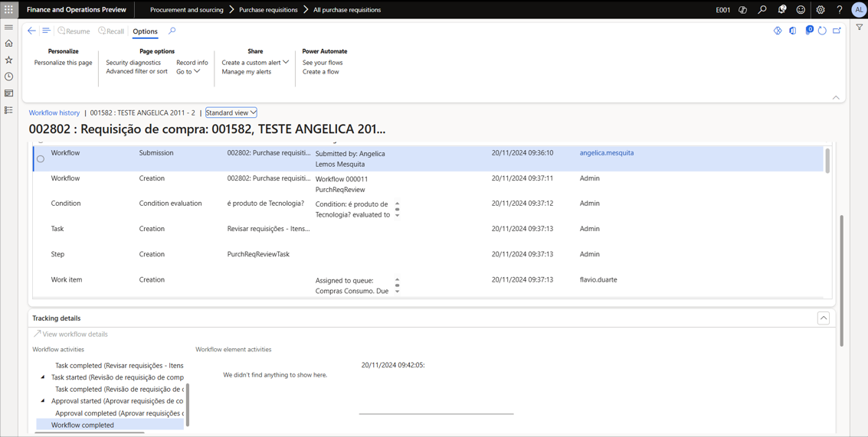Click the back arrow in action pane
The height and width of the screenshot is (437, 868).
31,31
